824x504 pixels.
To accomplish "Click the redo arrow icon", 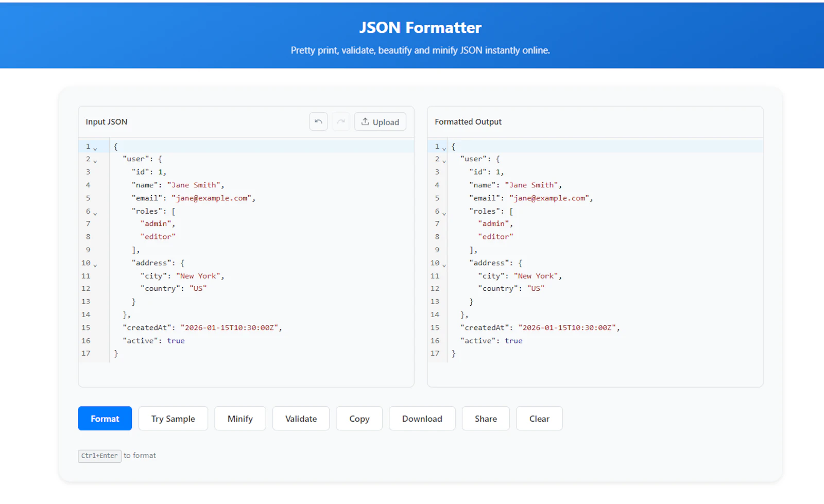I will 341,121.
